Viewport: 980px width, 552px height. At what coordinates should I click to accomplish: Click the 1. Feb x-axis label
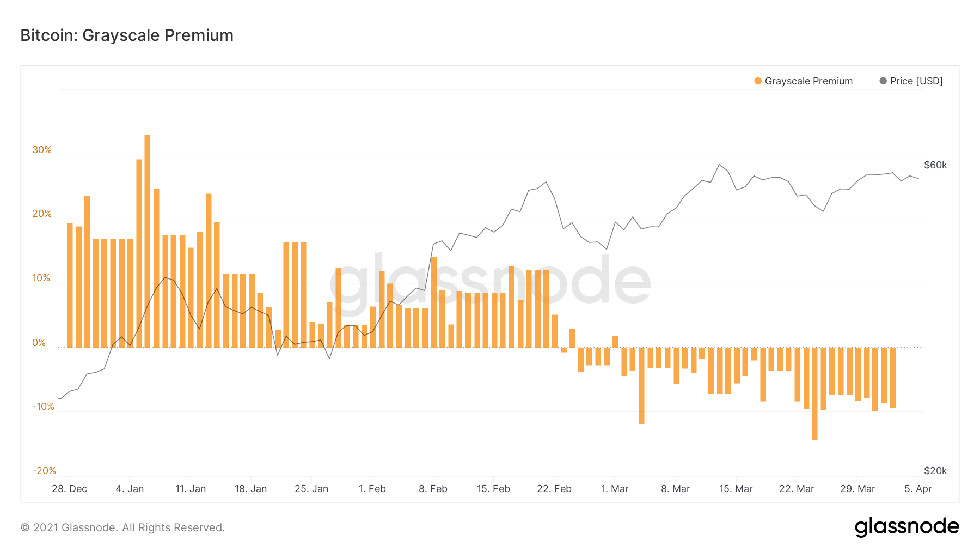click(x=372, y=489)
